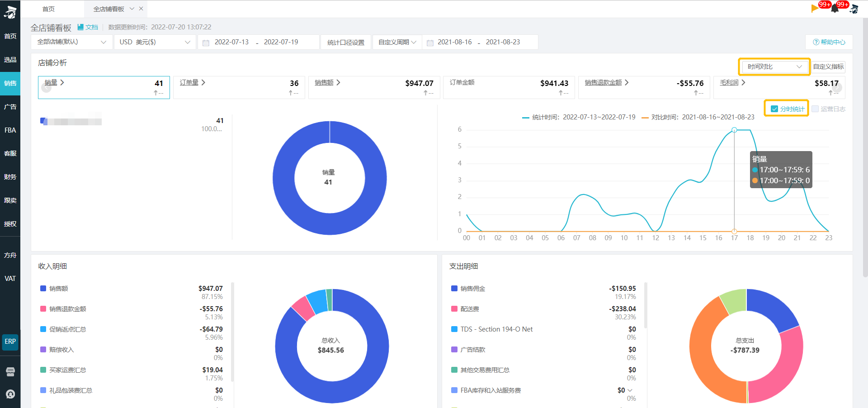Click the statistics date 2022-07-13 field

point(231,42)
